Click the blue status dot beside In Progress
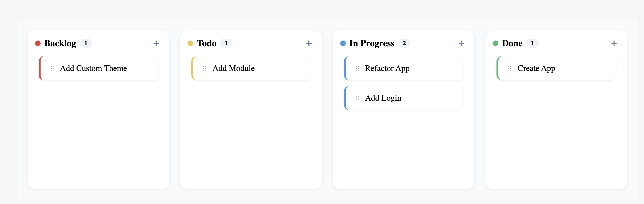 pyautogui.click(x=343, y=43)
